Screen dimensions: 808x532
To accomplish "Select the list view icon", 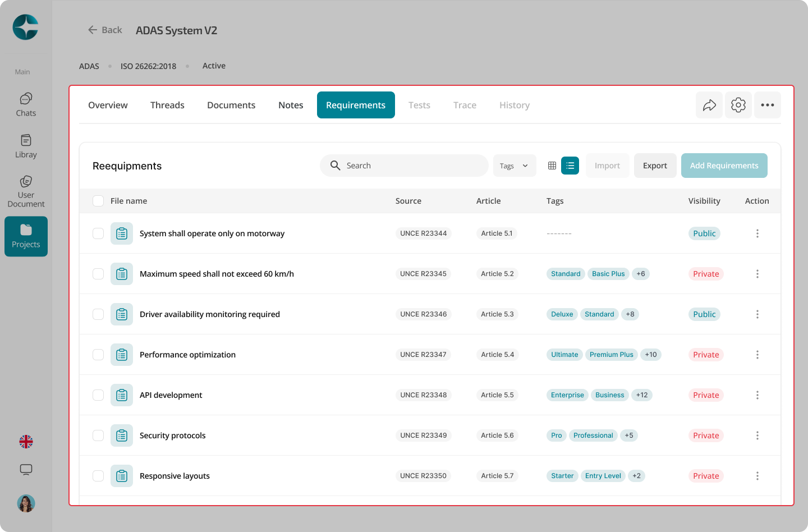I will [570, 166].
